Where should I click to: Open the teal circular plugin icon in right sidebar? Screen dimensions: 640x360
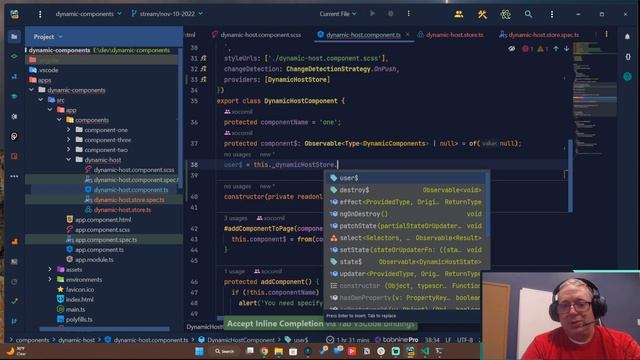tap(627, 76)
